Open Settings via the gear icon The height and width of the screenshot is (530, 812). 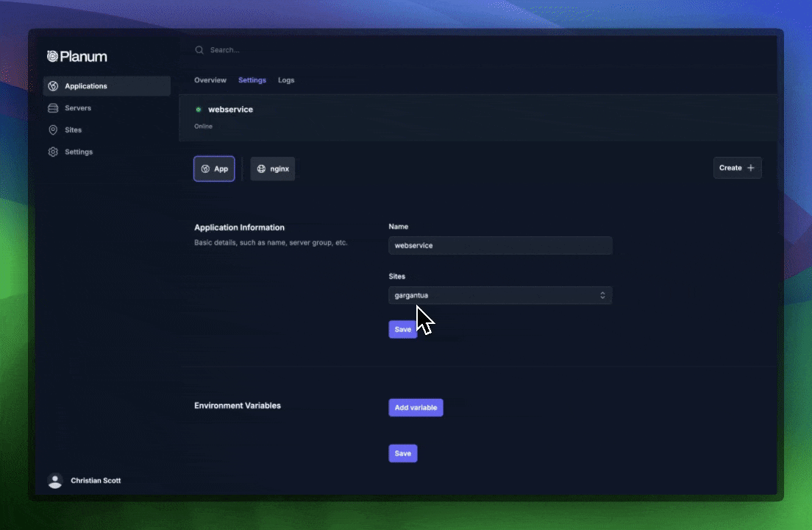[x=52, y=152]
